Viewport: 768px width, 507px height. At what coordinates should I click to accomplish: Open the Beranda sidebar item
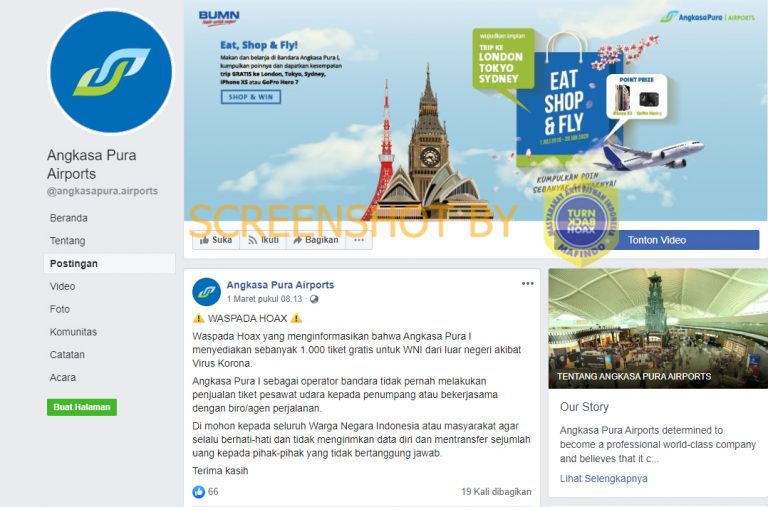pos(69,218)
